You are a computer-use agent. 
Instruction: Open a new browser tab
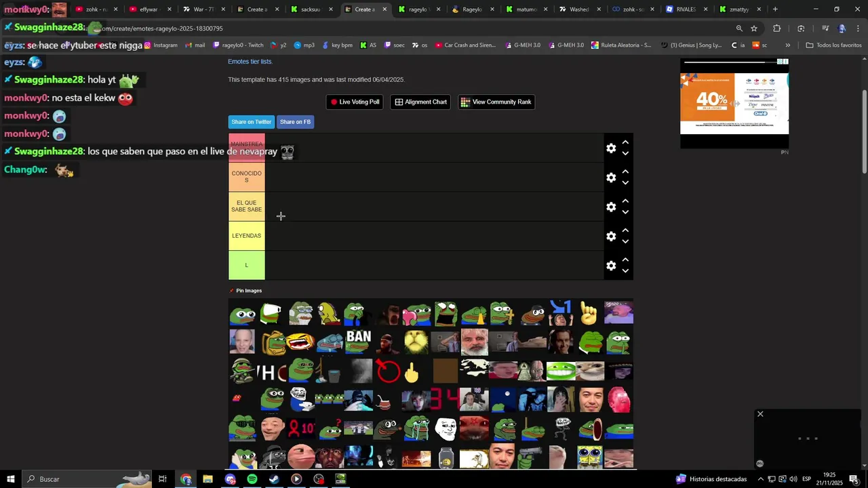coord(775,9)
